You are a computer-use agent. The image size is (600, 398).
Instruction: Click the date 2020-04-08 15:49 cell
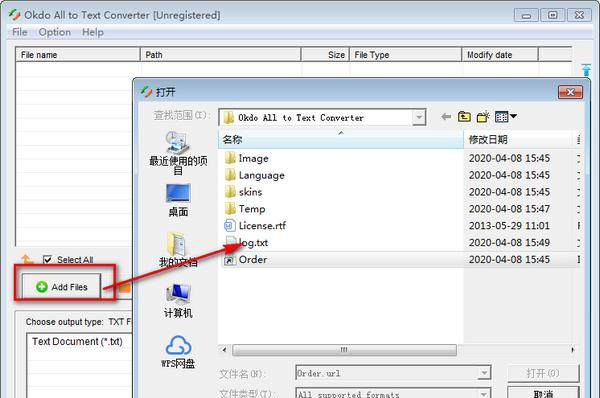click(509, 243)
